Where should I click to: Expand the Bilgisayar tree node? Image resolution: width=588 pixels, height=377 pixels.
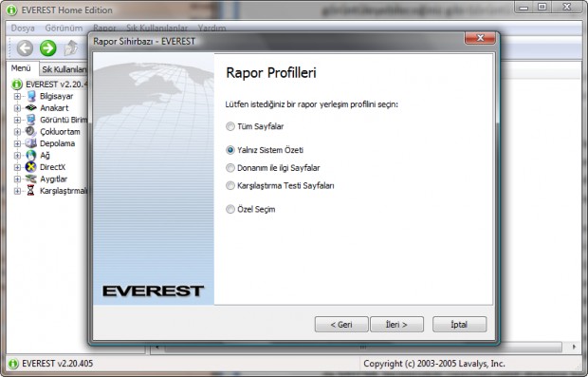(17, 97)
